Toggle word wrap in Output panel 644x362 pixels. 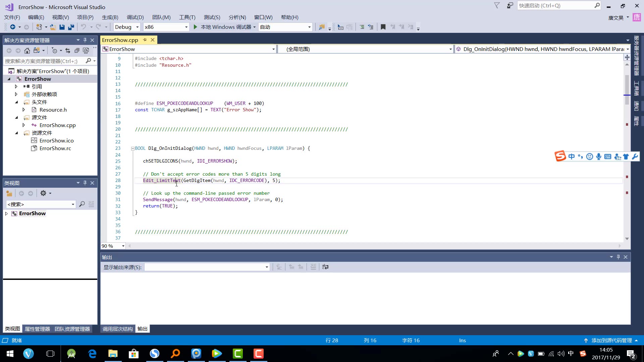325,267
